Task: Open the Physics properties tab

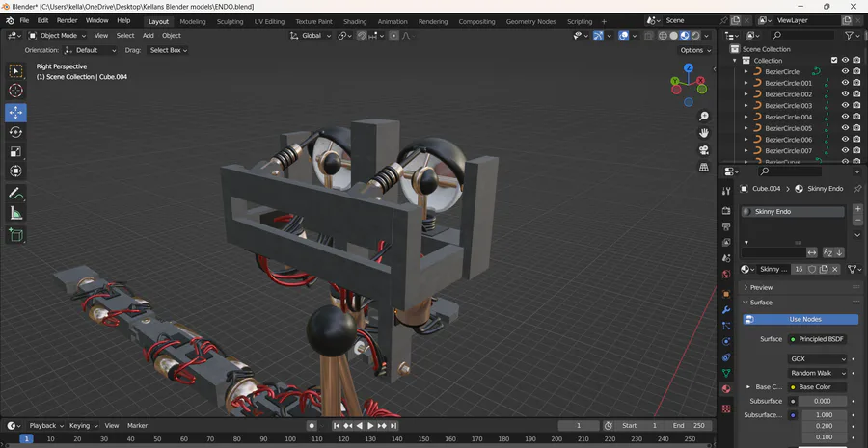Action: (726, 341)
